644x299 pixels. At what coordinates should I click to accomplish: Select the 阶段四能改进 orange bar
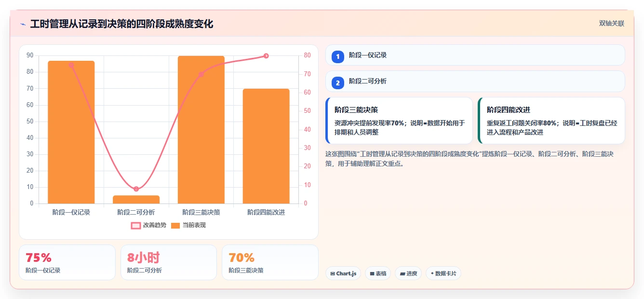pyautogui.click(x=266, y=146)
